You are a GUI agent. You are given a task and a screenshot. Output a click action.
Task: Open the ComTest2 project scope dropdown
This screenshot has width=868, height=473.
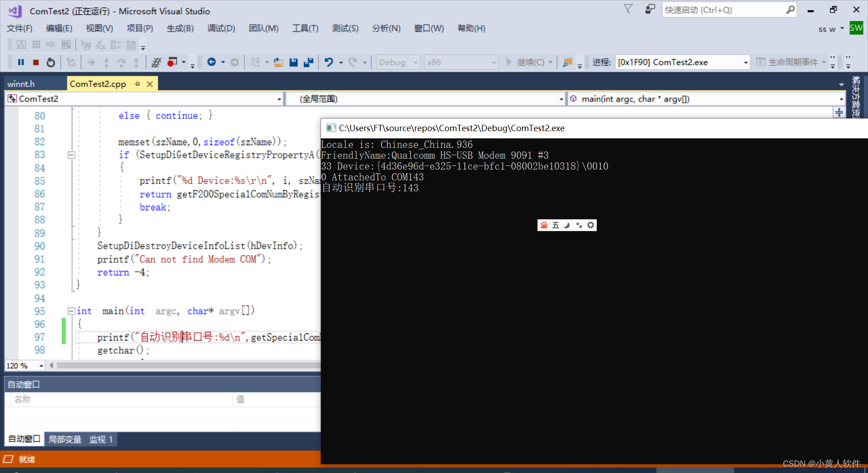[x=279, y=99]
